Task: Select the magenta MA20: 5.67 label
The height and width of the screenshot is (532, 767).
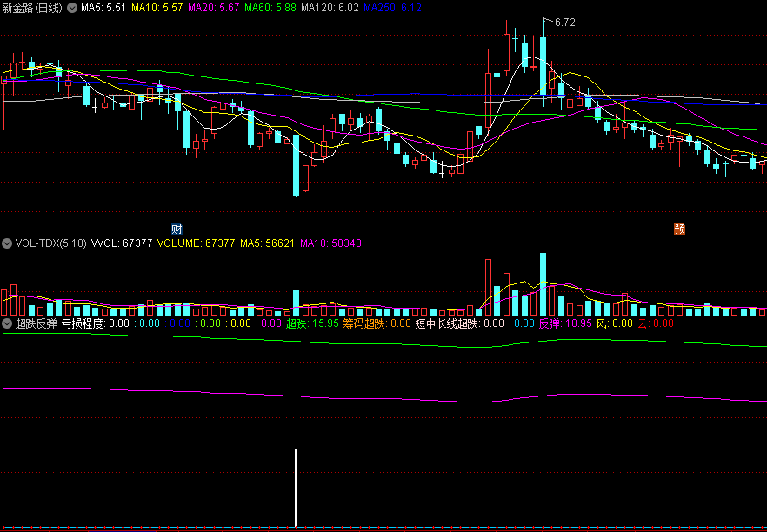Action: click(x=214, y=8)
